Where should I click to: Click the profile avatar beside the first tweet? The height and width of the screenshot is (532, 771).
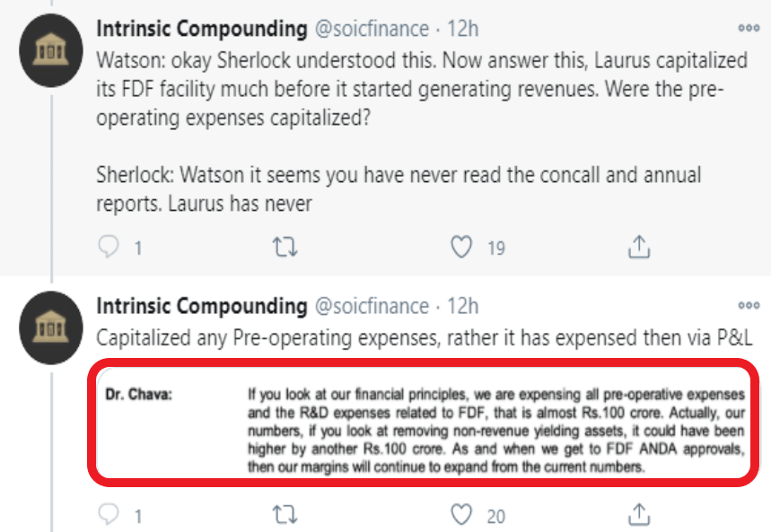point(51,52)
